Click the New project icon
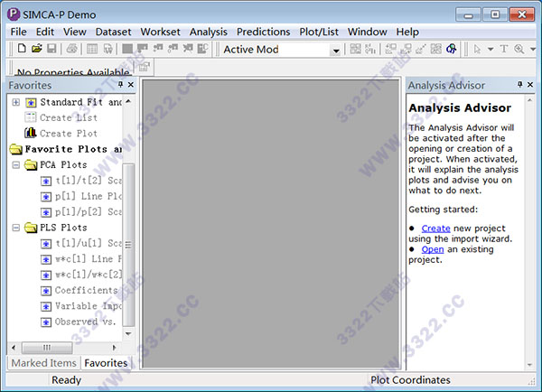The height and width of the screenshot is (392, 542). click(22, 49)
